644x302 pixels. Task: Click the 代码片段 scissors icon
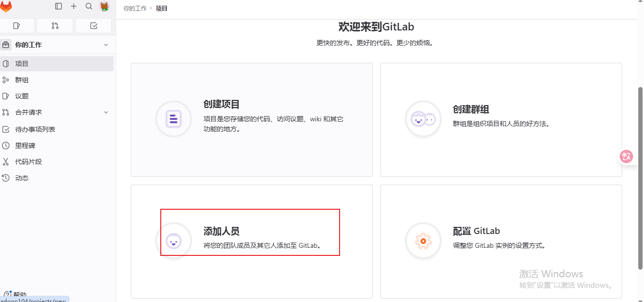click(6, 162)
